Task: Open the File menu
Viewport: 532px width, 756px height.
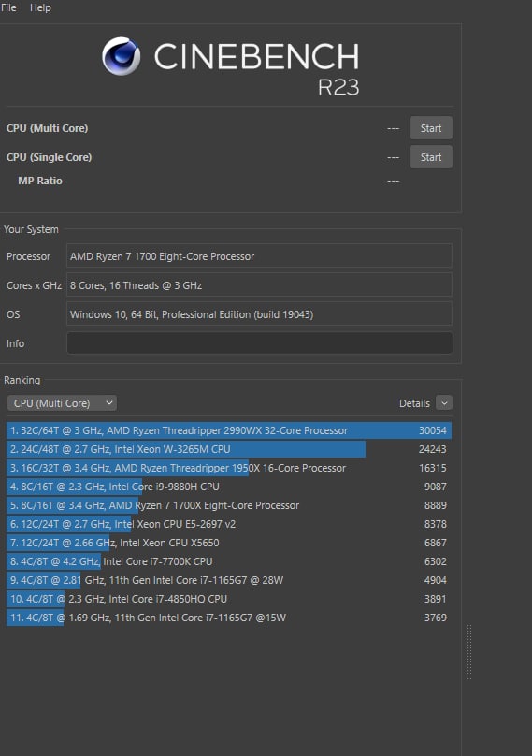Action: pyautogui.click(x=8, y=7)
